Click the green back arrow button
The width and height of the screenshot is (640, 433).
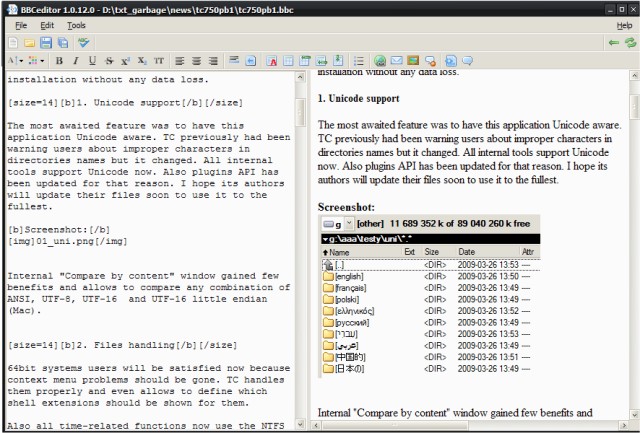612,43
